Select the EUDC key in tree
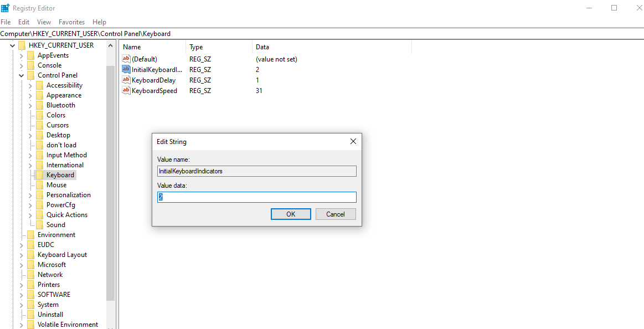 point(46,245)
